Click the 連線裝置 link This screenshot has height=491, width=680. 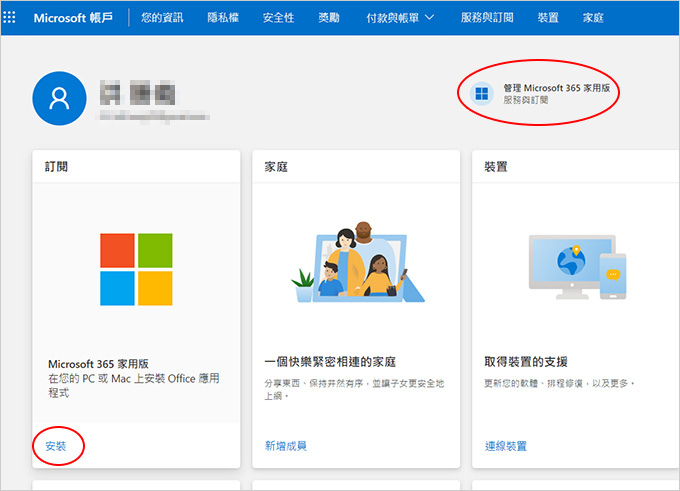pyautogui.click(x=506, y=446)
